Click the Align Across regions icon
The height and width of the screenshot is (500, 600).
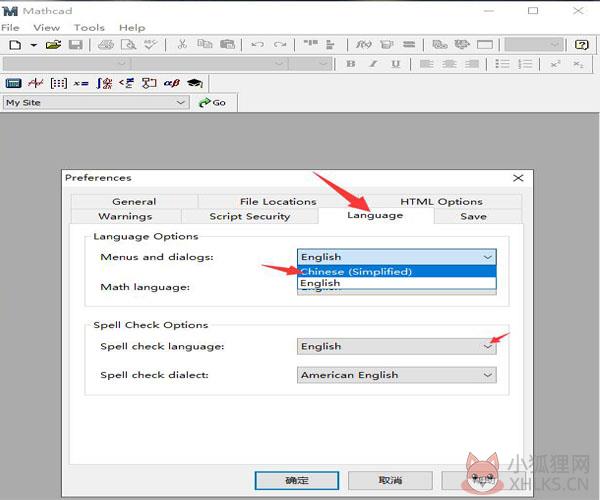(310, 44)
